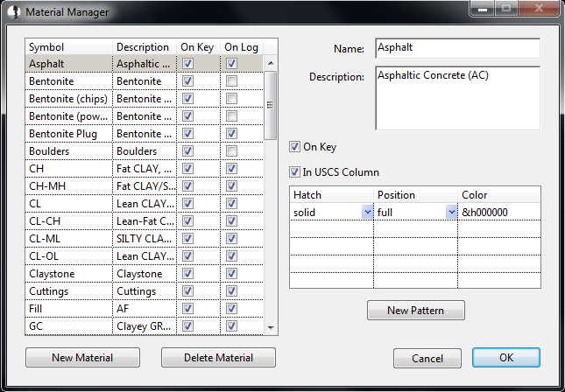The image size is (565, 392).
Task: Click the New Pattern button
Action: tap(416, 311)
